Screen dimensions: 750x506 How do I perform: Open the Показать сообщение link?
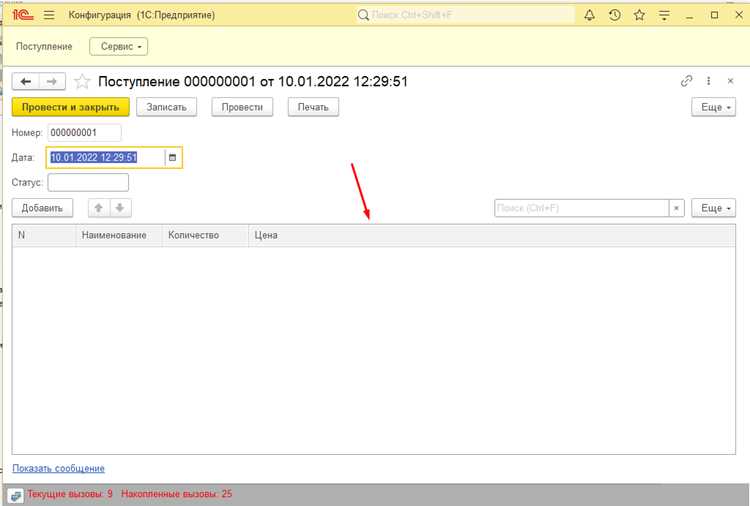[58, 468]
